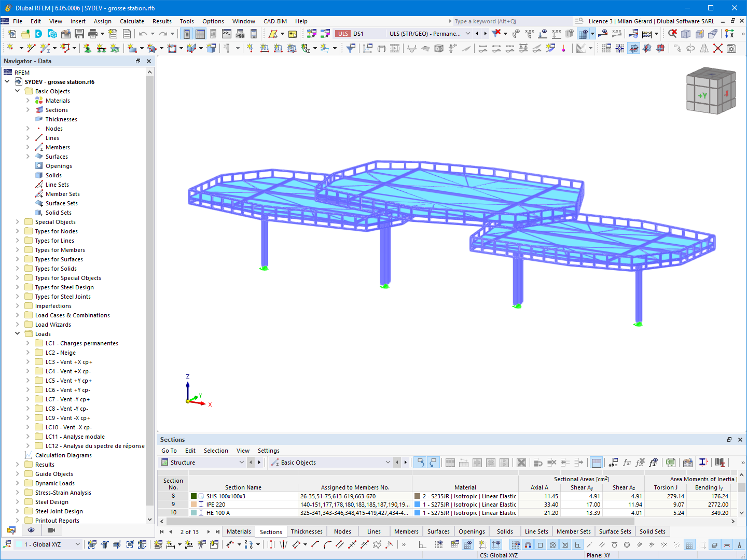Toggle the navigator Display eye tab

coord(31,530)
